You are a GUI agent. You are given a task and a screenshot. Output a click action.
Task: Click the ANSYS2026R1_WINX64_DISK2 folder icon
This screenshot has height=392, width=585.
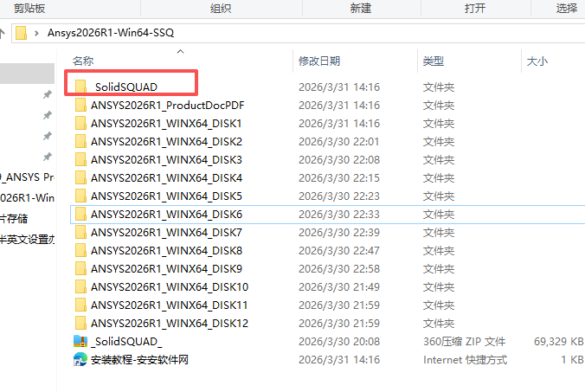pos(80,141)
